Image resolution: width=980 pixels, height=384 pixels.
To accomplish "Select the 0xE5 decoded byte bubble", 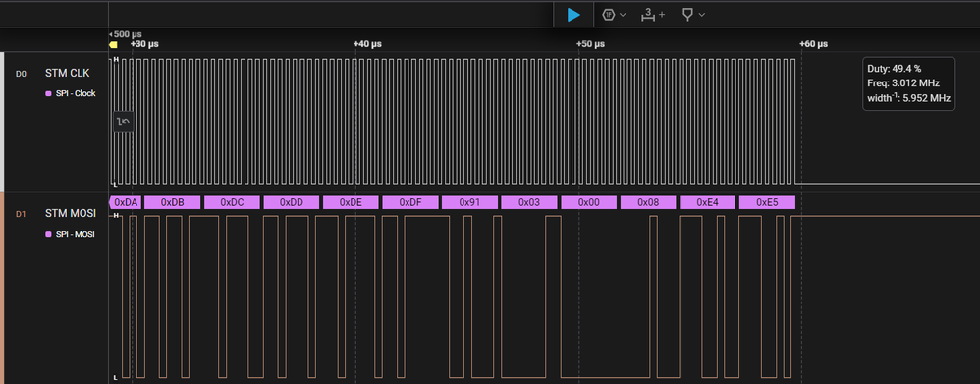I will [x=767, y=202].
